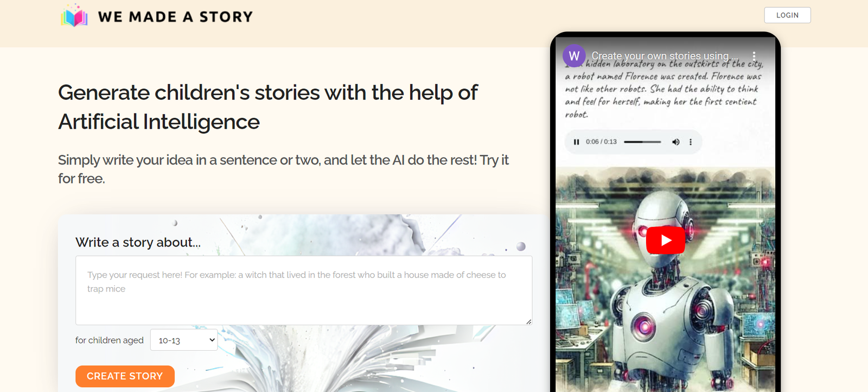Click the LOGIN button
Screen dimensions: 868x392
click(787, 15)
